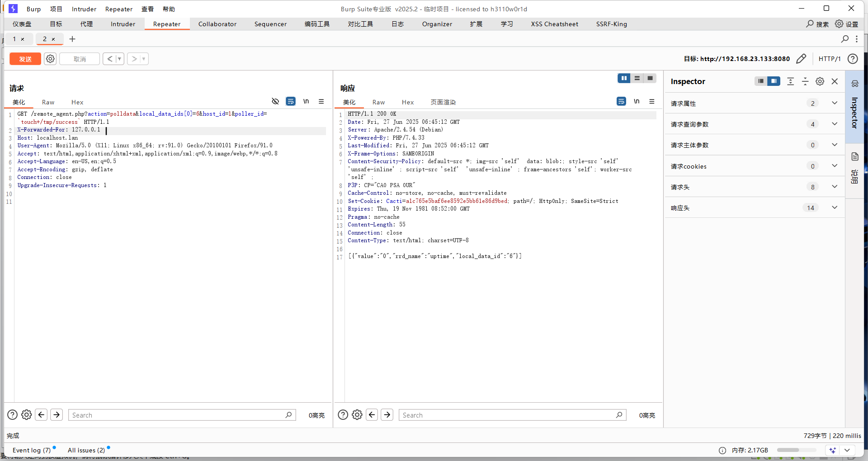Collapse all Inspector sections icon
The height and width of the screenshot is (461, 868).
[x=805, y=81]
